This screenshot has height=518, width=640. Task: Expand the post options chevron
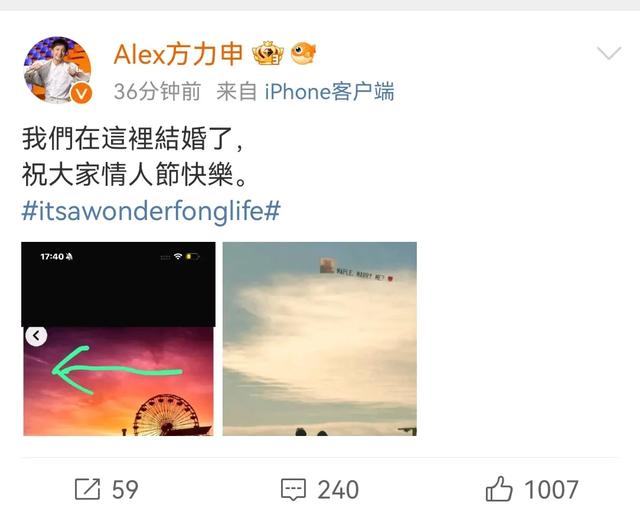pyautogui.click(x=609, y=53)
